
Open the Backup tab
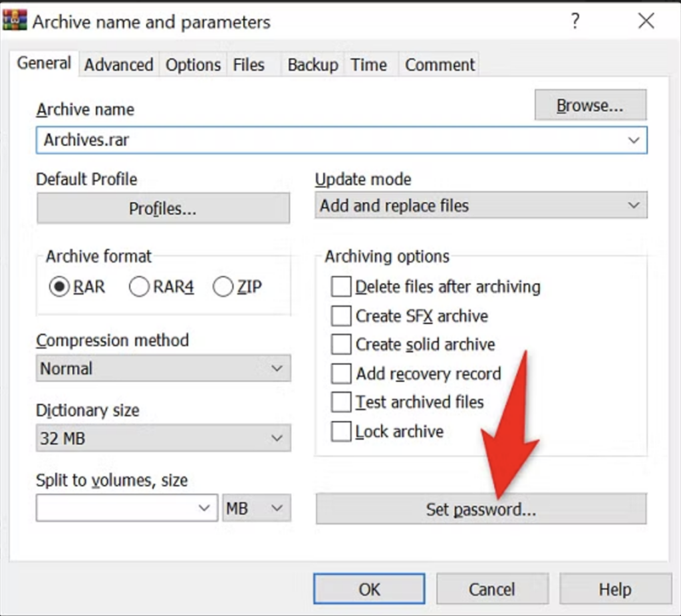point(313,65)
